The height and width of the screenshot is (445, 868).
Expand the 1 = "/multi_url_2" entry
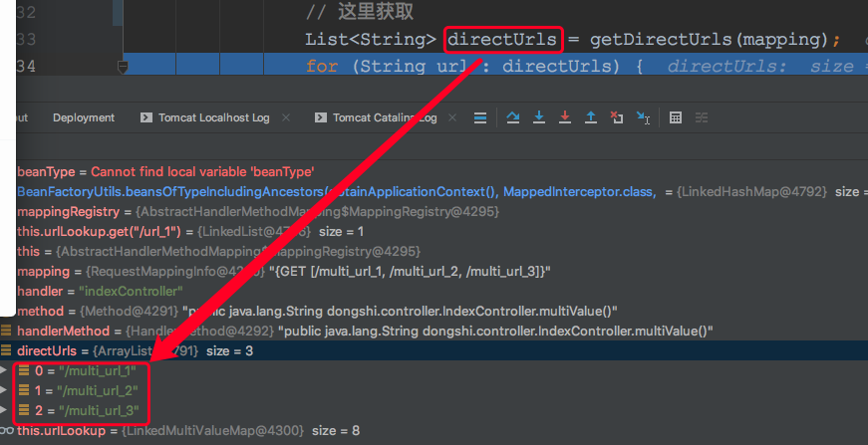(4, 390)
